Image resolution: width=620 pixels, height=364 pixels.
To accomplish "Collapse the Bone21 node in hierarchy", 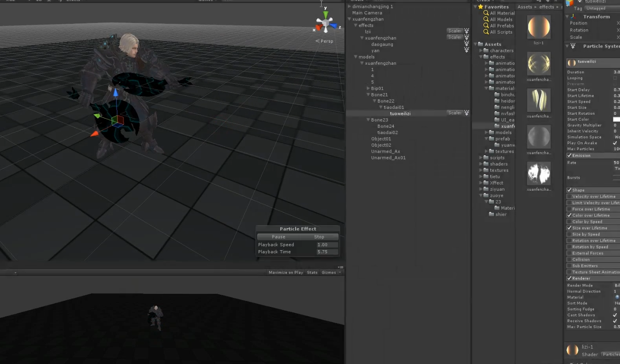I will pyautogui.click(x=368, y=94).
